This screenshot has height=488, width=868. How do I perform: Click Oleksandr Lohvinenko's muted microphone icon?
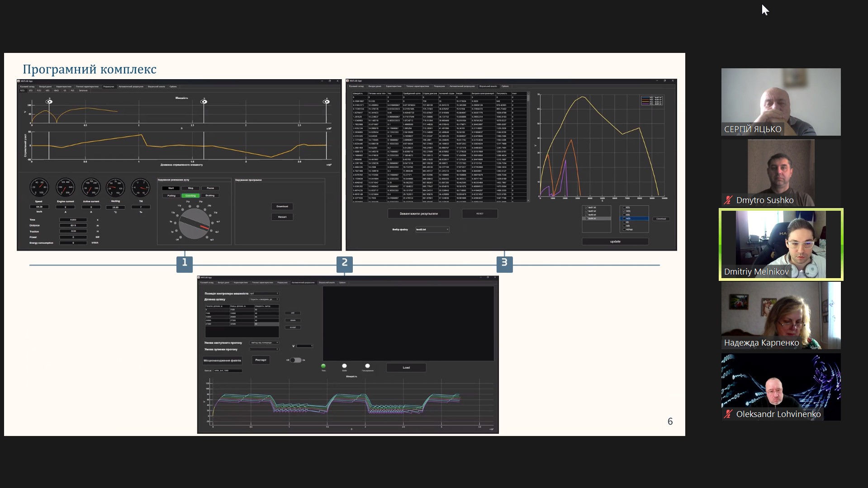(728, 414)
